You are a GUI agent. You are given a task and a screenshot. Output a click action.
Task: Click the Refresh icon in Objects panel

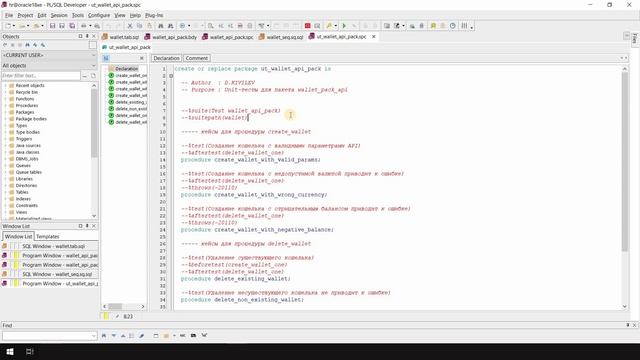pyautogui.click(x=5, y=45)
